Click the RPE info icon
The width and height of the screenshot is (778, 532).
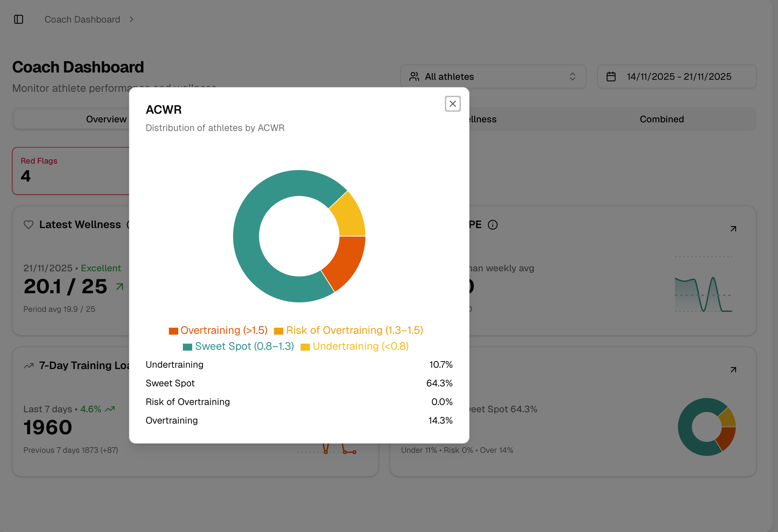[x=492, y=225]
